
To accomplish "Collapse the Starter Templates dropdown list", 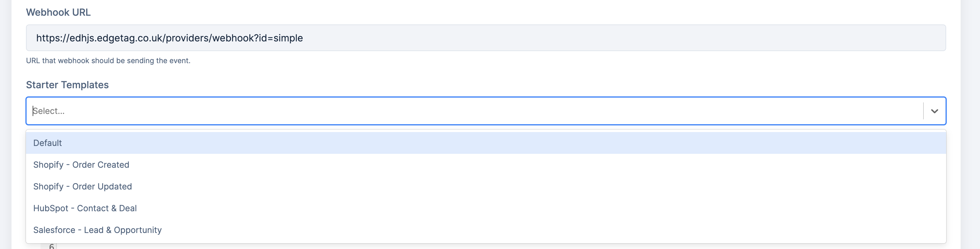I will point(934,111).
